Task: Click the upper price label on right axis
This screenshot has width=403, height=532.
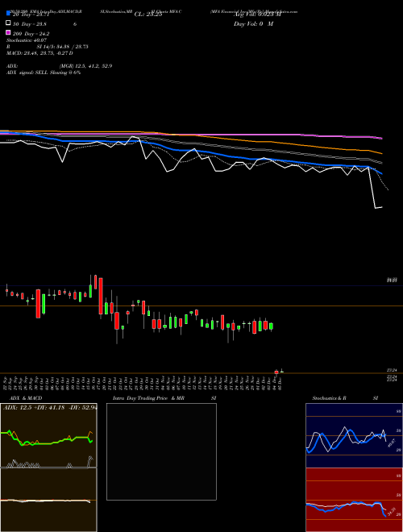Action: [393, 281]
